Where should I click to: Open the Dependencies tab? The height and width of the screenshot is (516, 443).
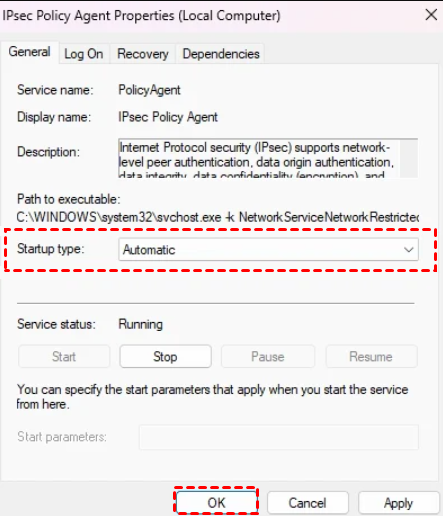[x=221, y=54]
